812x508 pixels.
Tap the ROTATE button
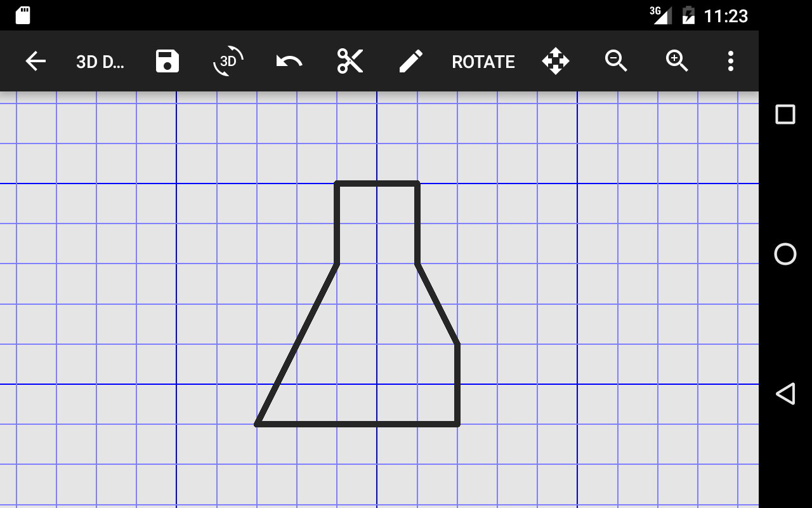point(483,62)
